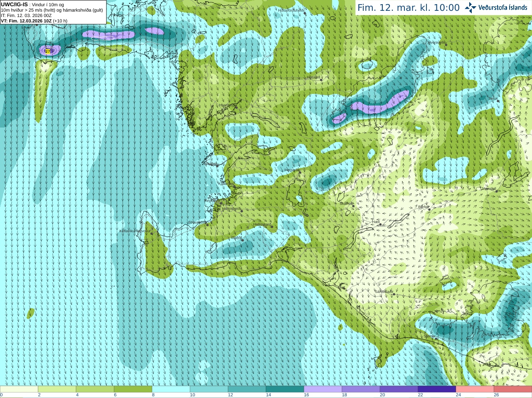Click the Sámsstaðir station label
The height and width of the screenshot is (398, 532).
click(x=384, y=292)
